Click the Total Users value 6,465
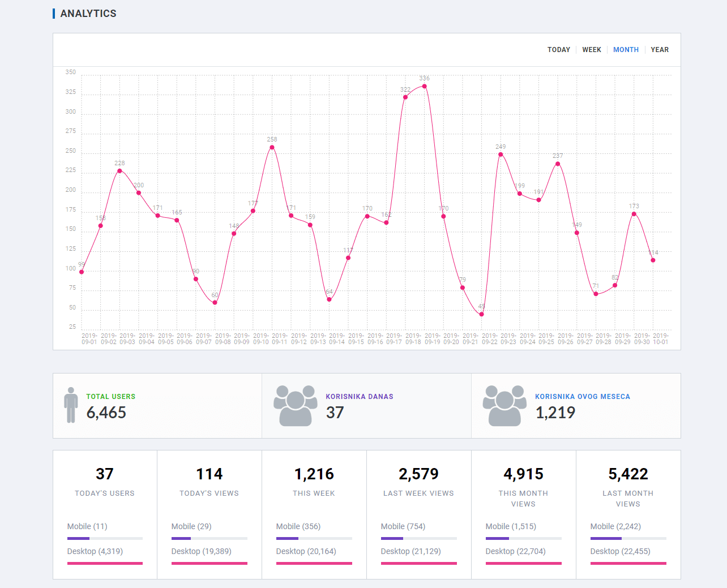Viewport: 727px width, 588px height. (106, 413)
